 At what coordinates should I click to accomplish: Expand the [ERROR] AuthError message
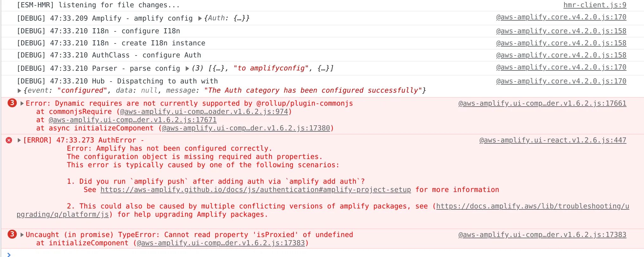point(19,140)
